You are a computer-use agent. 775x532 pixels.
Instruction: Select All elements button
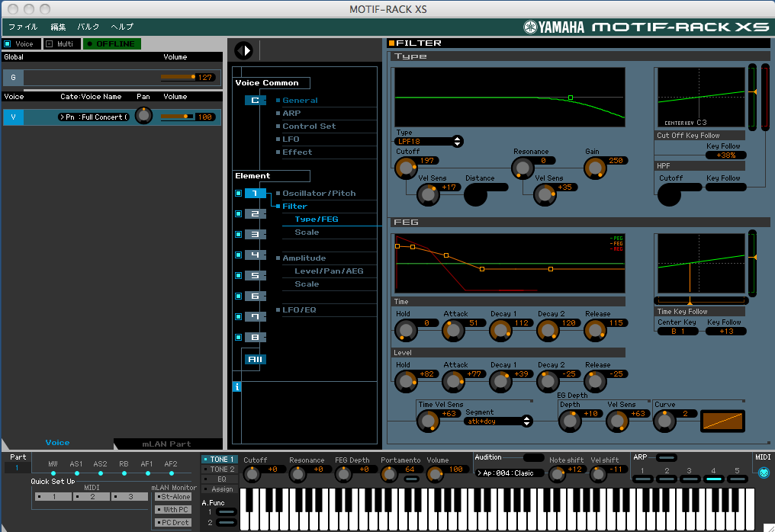click(255, 359)
